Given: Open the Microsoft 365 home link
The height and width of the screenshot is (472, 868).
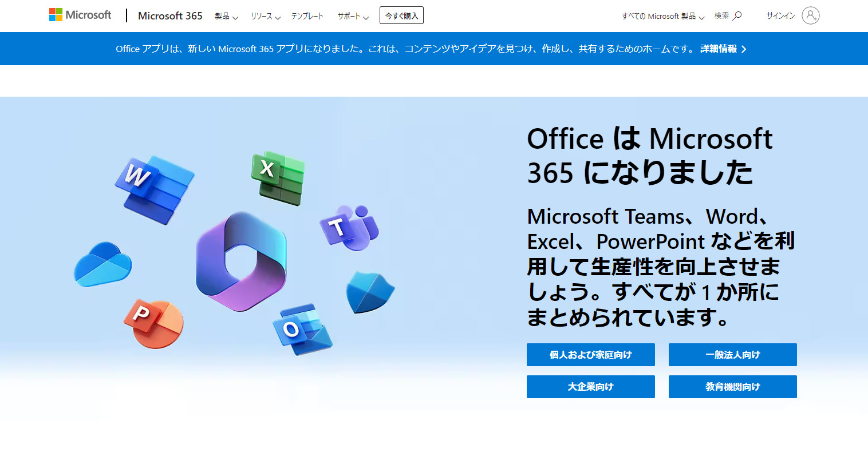Looking at the screenshot, I should 170,16.
